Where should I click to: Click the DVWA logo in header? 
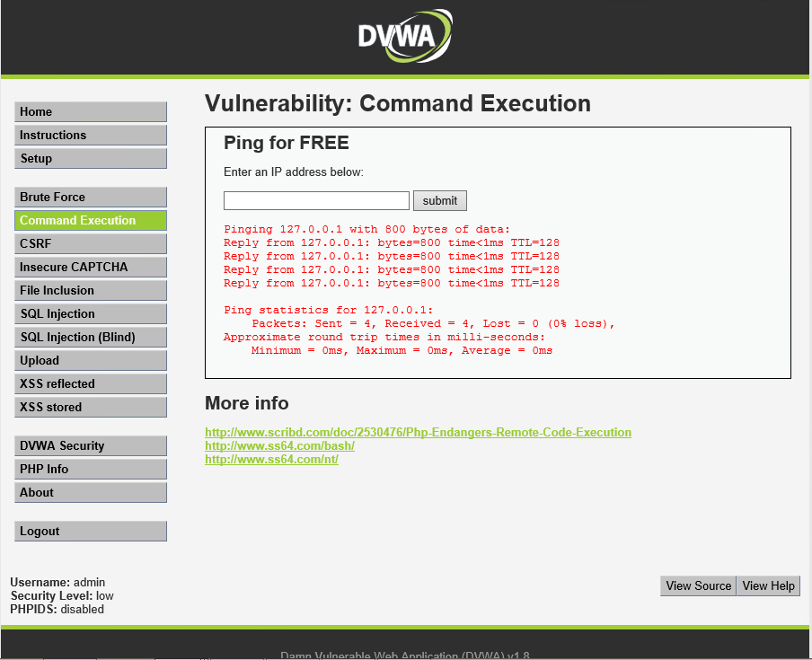coord(405,36)
